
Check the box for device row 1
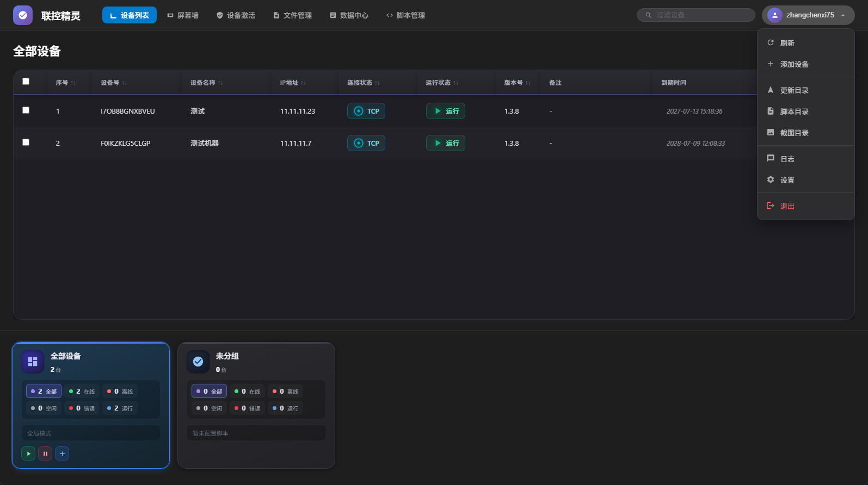pyautogui.click(x=26, y=110)
